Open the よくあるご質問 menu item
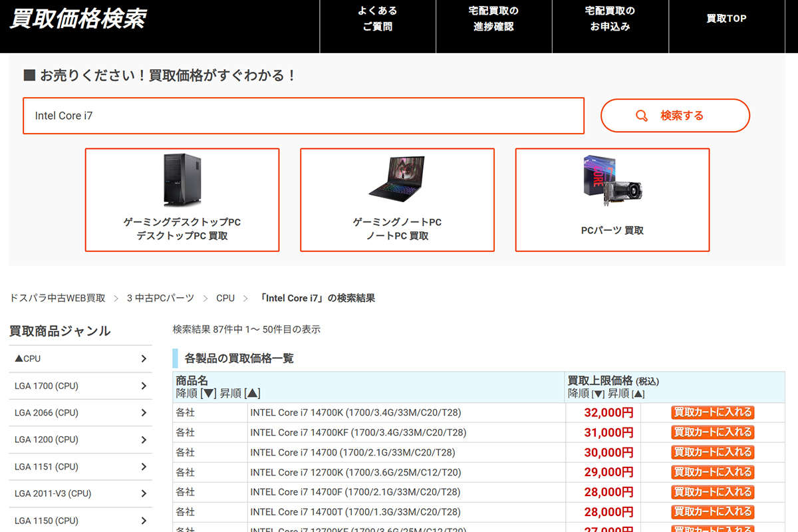 point(377,19)
